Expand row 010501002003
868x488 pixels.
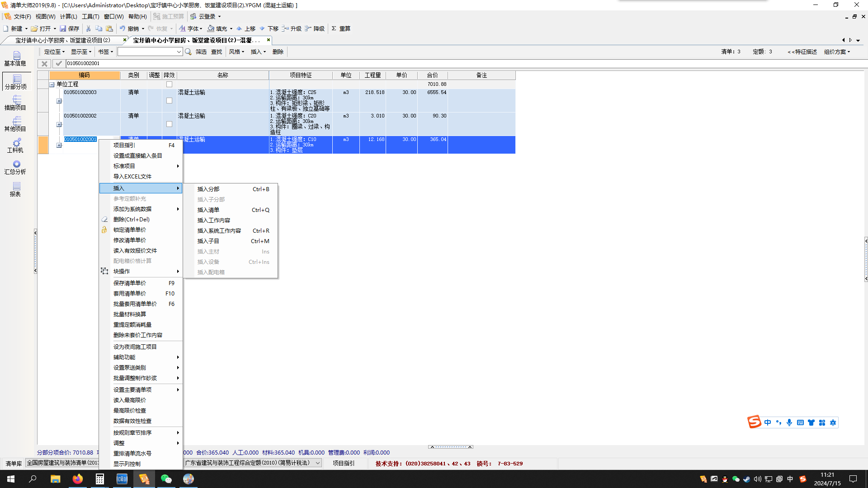tap(59, 101)
